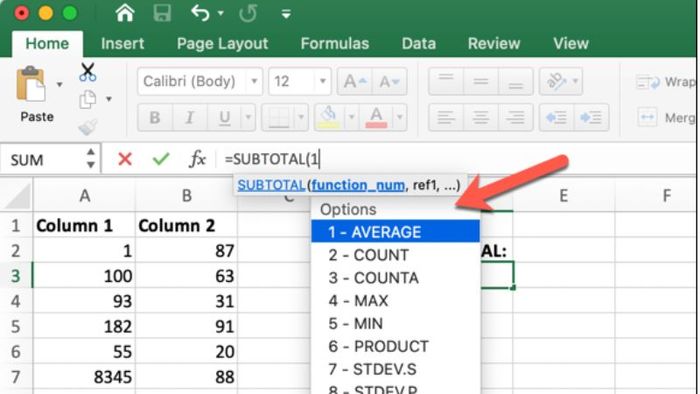
Task: Open the Home workbook gallery icon
Action: click(125, 13)
